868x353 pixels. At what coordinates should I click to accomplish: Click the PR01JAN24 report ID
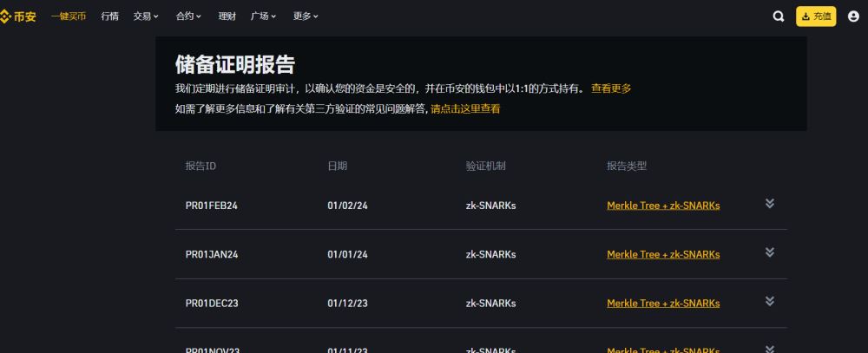212,254
